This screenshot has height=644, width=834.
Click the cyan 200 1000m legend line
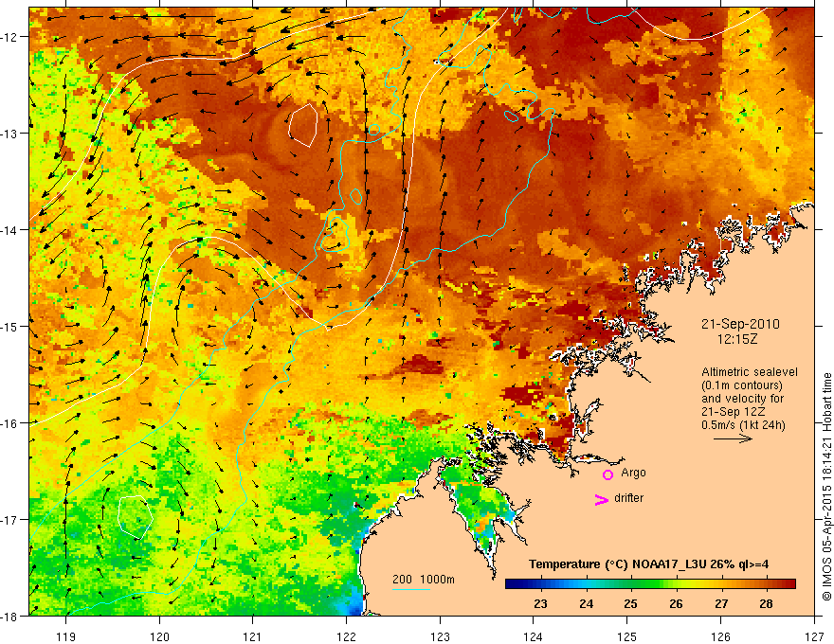pos(411,589)
